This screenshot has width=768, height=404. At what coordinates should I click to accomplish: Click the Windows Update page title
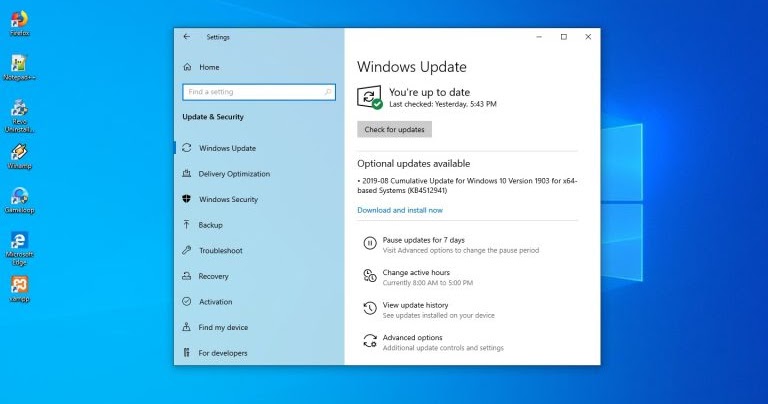pos(412,67)
